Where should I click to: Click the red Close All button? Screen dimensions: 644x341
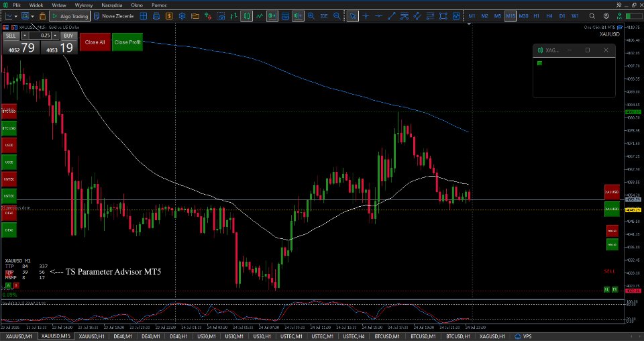point(95,42)
